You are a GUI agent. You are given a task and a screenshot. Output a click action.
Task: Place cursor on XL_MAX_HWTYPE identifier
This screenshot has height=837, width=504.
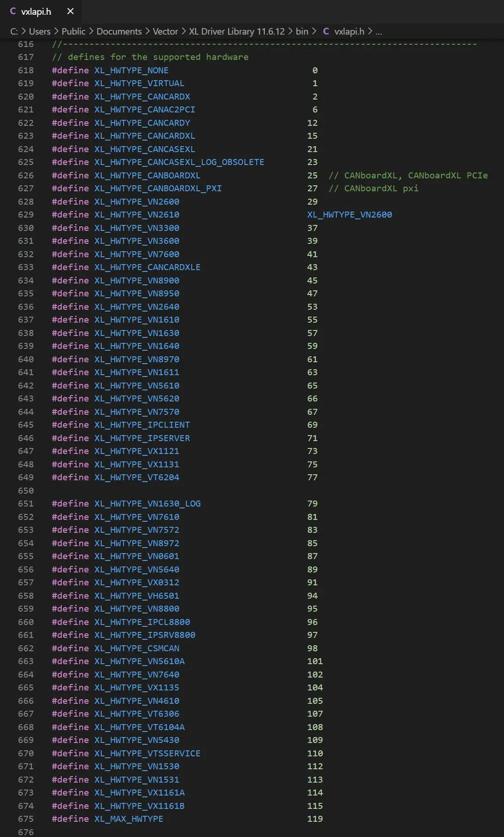coord(129,819)
